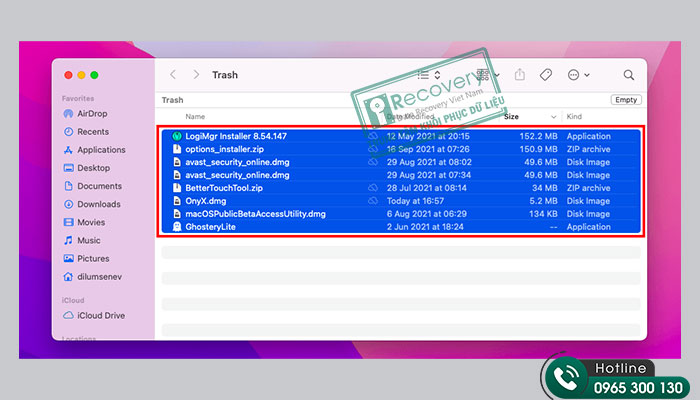Click the GhosteryLite ghost icon
The width and height of the screenshot is (700, 400).
coord(177,227)
